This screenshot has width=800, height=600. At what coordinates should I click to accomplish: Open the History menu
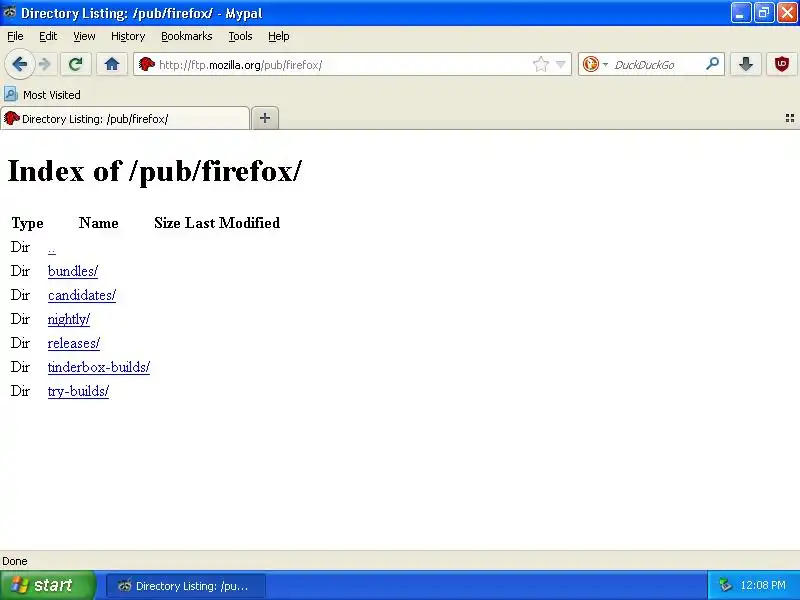point(128,36)
